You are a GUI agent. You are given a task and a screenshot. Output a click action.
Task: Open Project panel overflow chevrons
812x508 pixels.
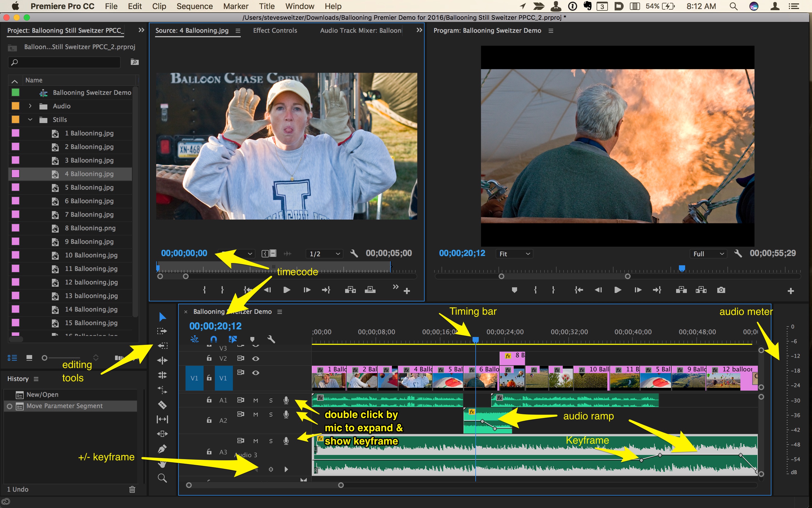coord(141,30)
